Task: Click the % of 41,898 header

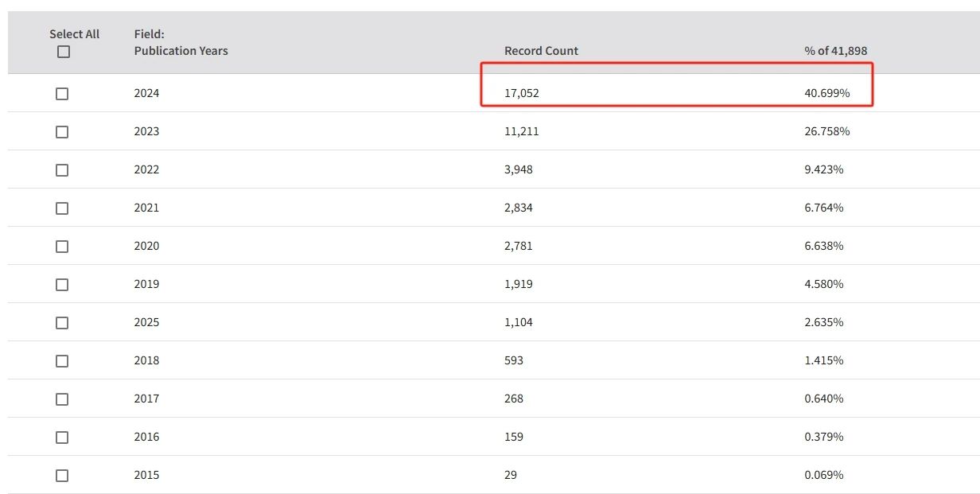Action: point(835,51)
